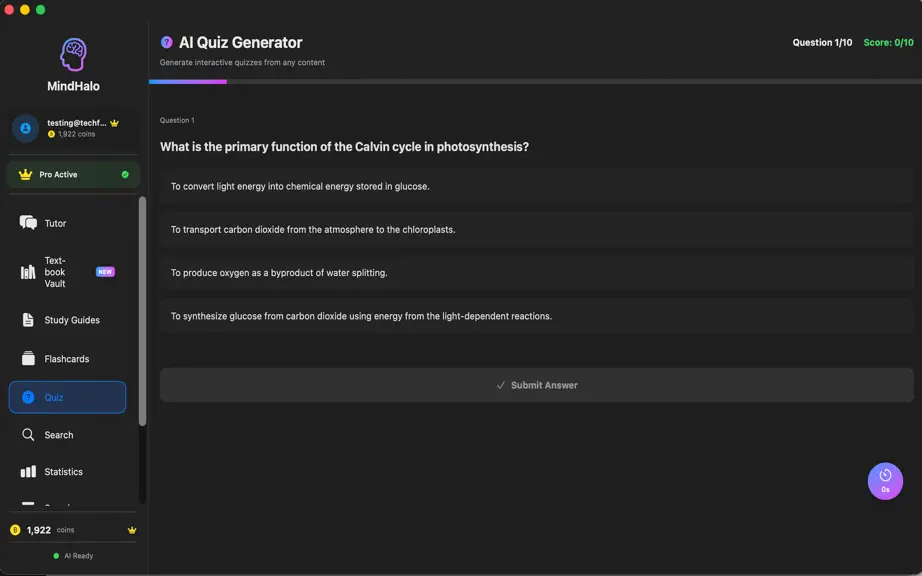The height and width of the screenshot is (576, 922).
Task: Select answer about transporting carbon dioxide
Action: pyautogui.click(x=536, y=230)
